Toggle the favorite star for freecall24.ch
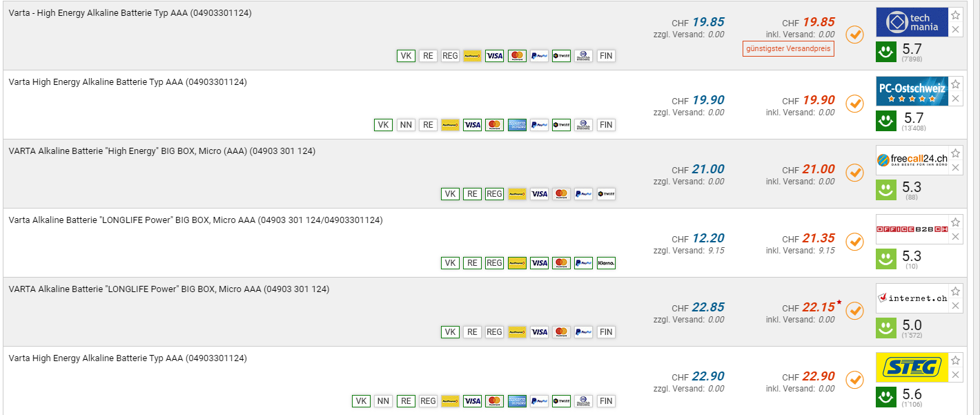The height and width of the screenshot is (415, 980). pos(955,153)
